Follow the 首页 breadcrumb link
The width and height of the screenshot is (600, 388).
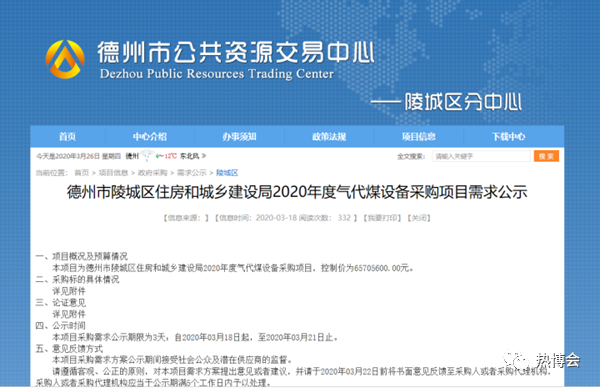tap(82, 173)
